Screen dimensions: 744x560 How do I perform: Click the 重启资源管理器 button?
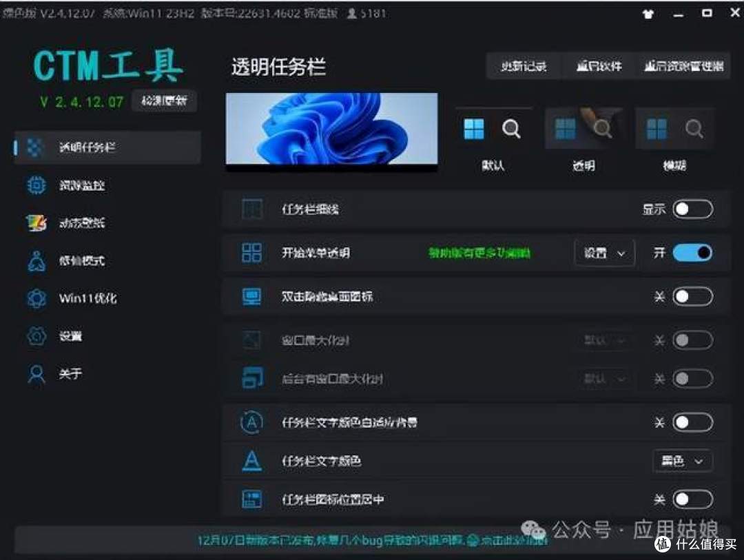point(683,66)
